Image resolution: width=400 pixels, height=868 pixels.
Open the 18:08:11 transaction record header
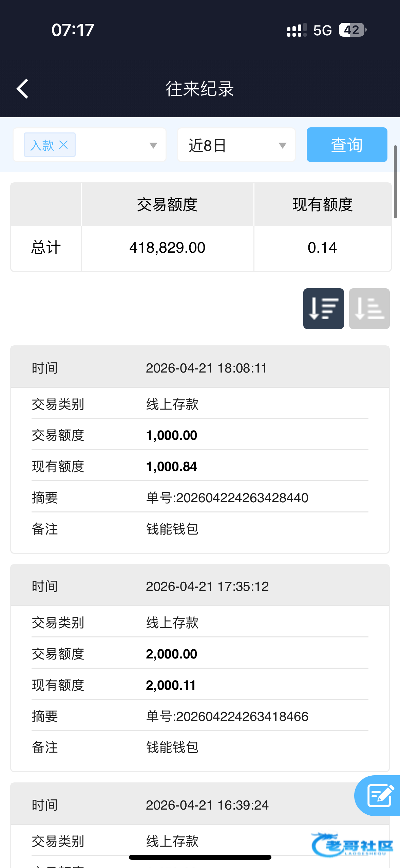pos(200,368)
